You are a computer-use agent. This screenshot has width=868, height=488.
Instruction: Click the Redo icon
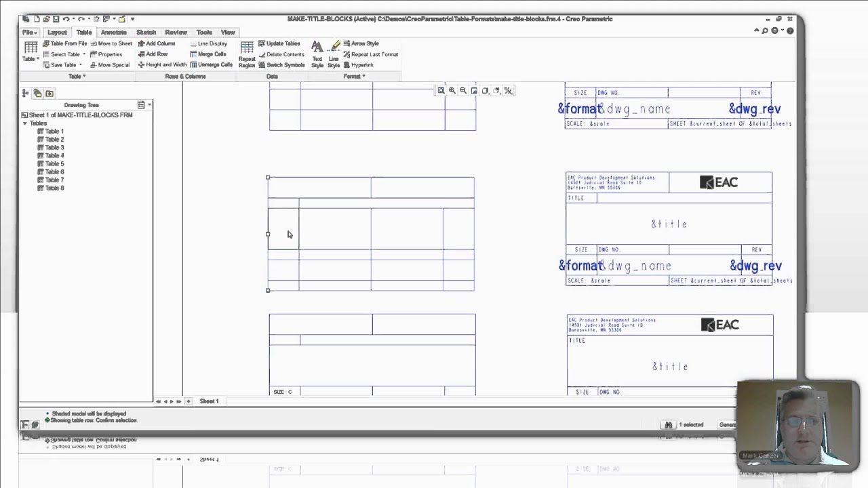pyautogui.click(x=81, y=19)
